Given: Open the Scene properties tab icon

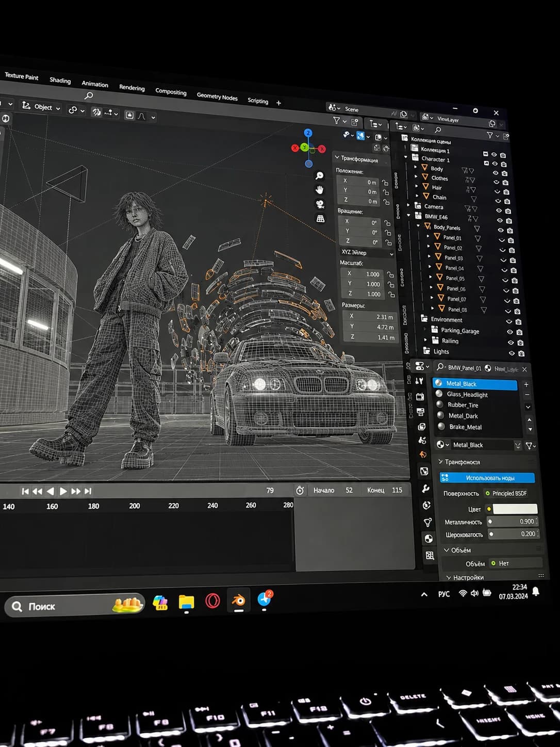Looking at the screenshot, I should (x=422, y=441).
